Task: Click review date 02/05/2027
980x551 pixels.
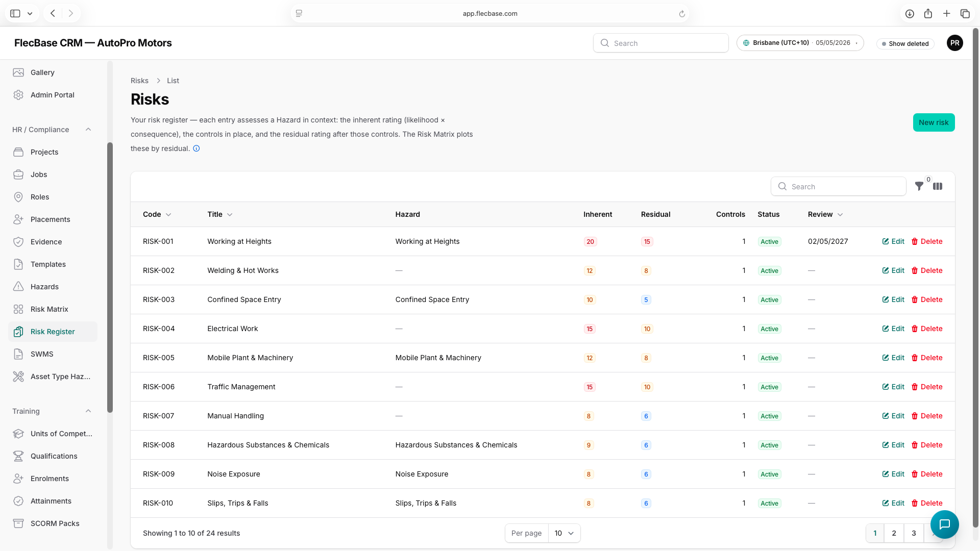Action: (x=827, y=242)
